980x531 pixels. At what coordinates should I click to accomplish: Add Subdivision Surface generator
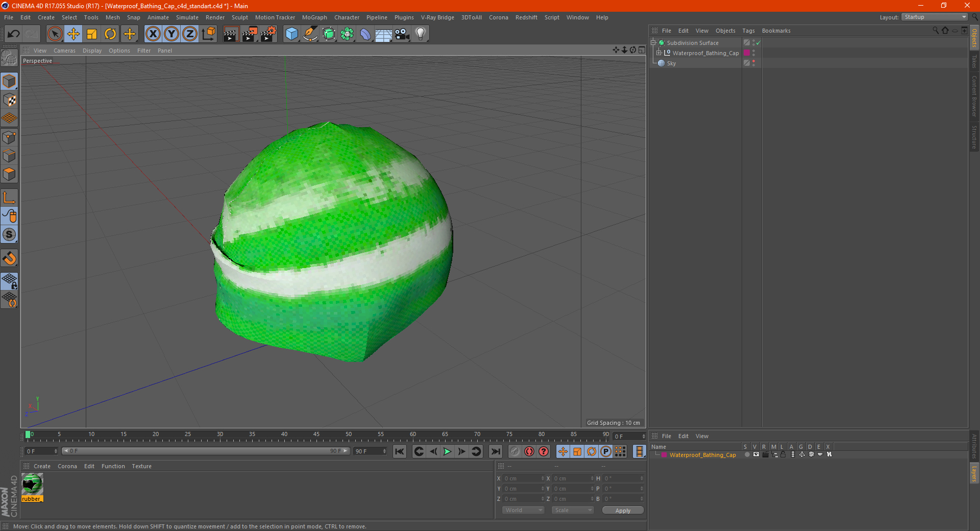pyautogui.click(x=329, y=34)
